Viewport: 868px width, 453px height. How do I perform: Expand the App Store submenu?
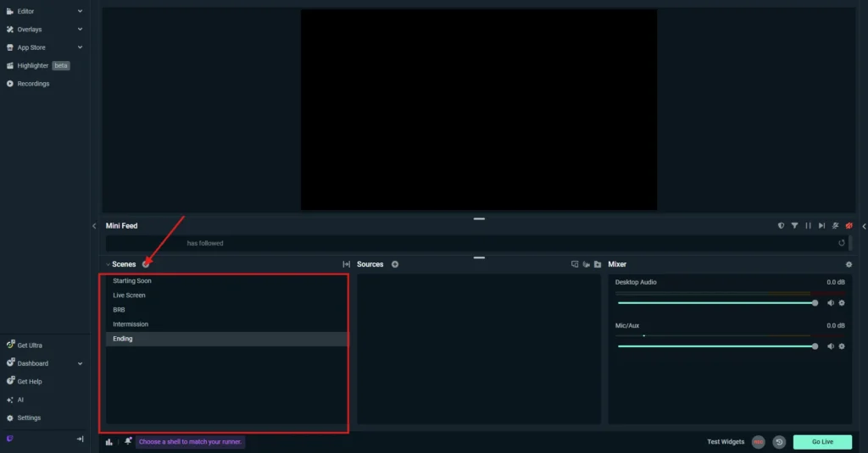tap(80, 47)
